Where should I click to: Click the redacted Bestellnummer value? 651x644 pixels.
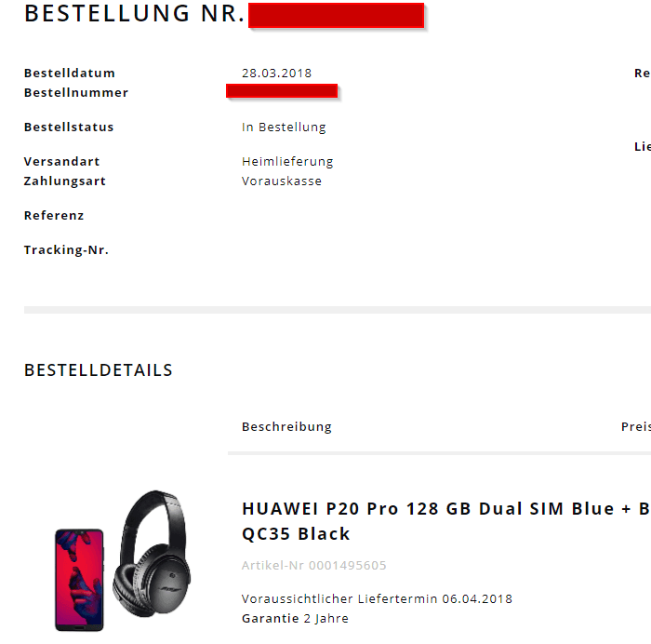point(282,91)
